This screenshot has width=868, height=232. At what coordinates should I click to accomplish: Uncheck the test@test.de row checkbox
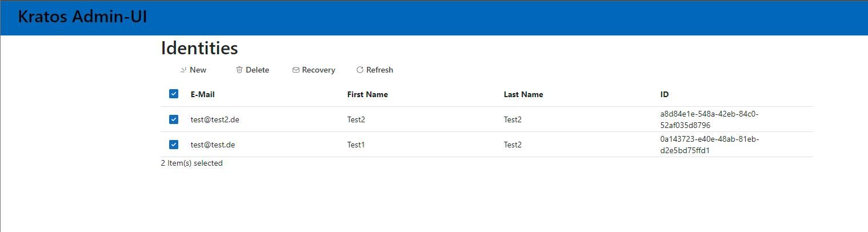pos(174,145)
